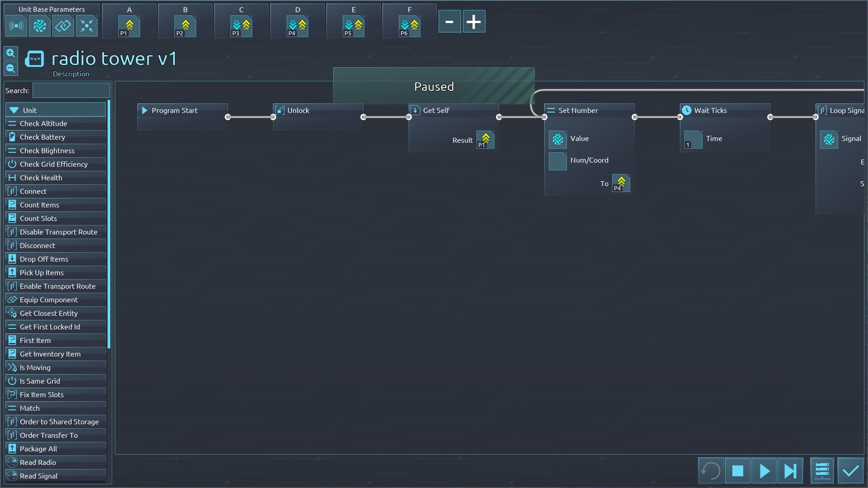Open the list layout icon button
868x488 pixels.
coord(822,471)
